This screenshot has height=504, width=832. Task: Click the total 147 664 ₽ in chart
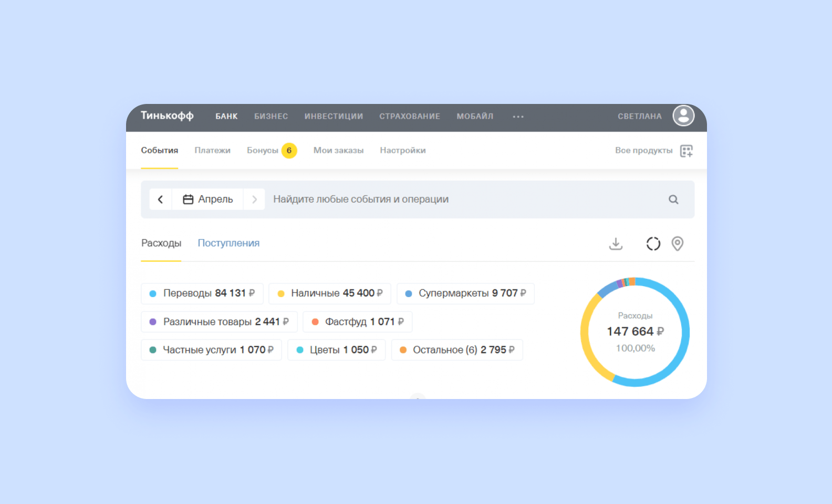635,332
